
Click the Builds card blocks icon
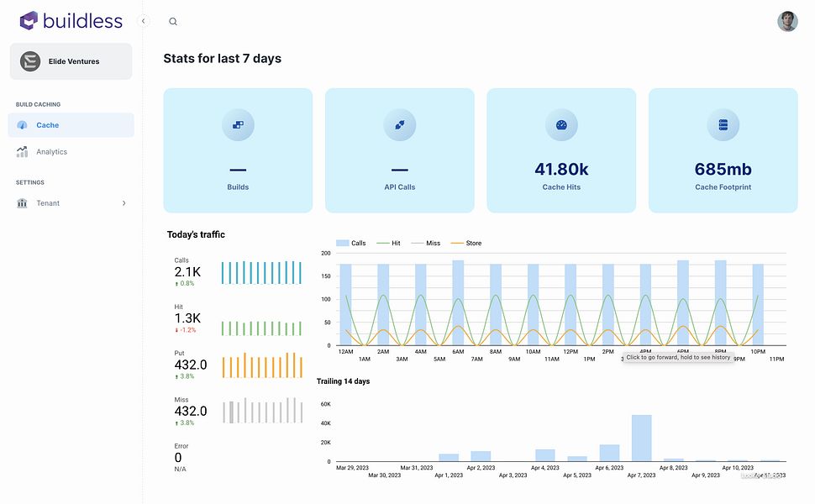[238, 124]
